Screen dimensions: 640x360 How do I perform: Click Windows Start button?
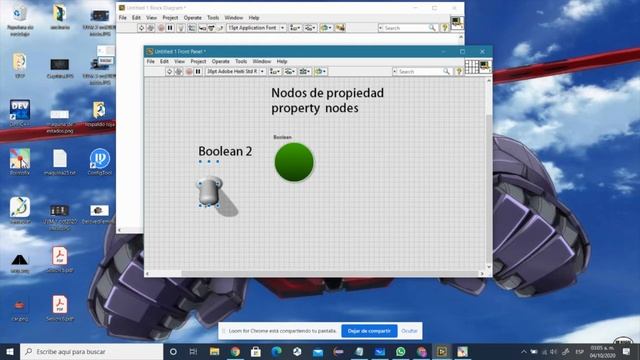(10, 351)
